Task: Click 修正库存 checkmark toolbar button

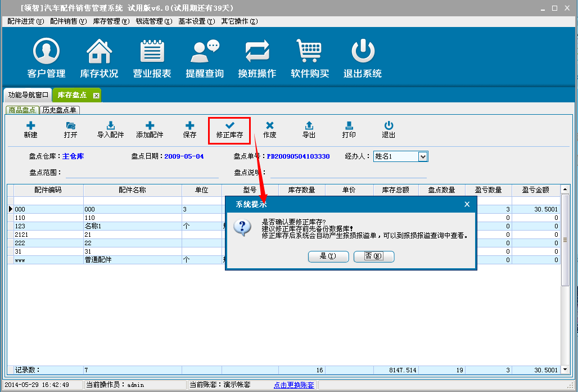Action: 229,130
